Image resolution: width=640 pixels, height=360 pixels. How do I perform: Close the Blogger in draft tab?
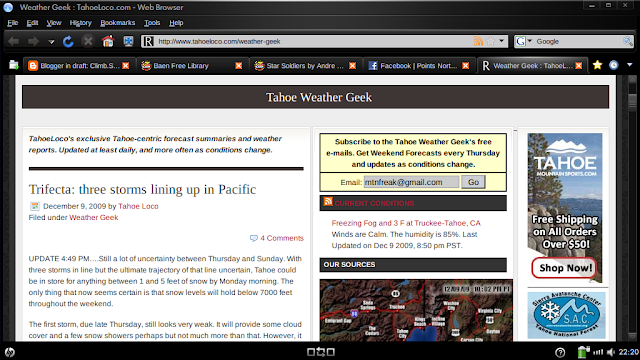[126, 66]
